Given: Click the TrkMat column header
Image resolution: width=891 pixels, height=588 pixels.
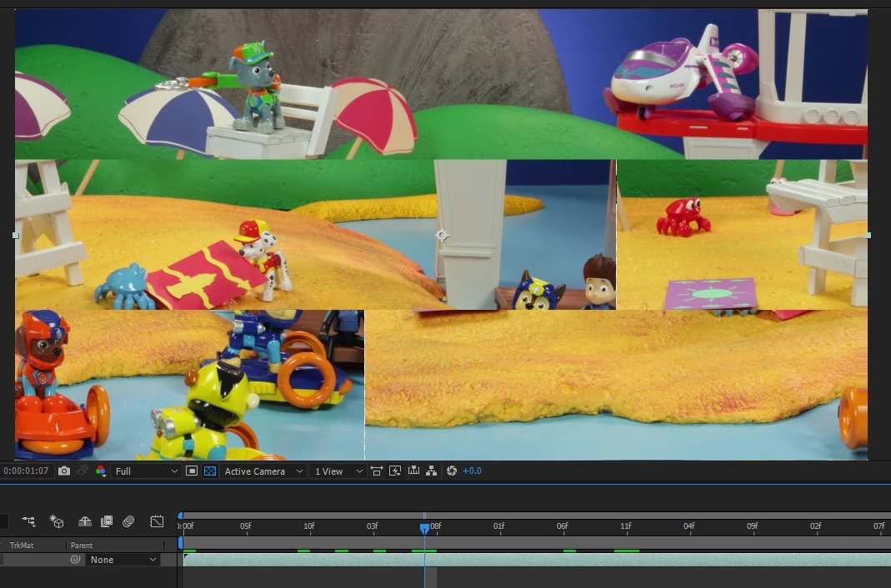Looking at the screenshot, I should 22,545.
